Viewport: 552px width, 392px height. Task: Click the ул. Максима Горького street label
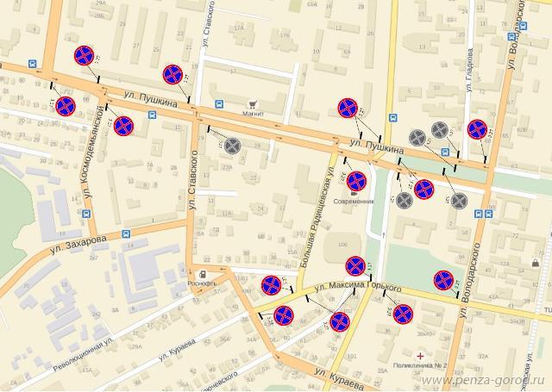tap(359, 285)
